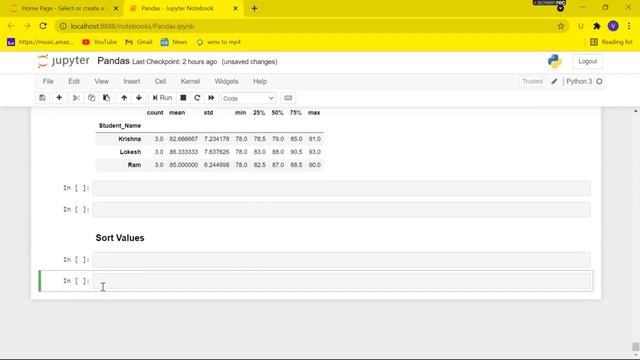Open the Gmail bookmark
Screen dimensions: 640x360
point(139,42)
